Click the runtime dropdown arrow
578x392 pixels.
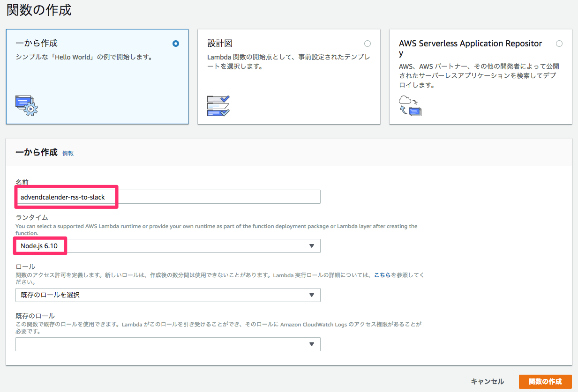[x=312, y=245]
